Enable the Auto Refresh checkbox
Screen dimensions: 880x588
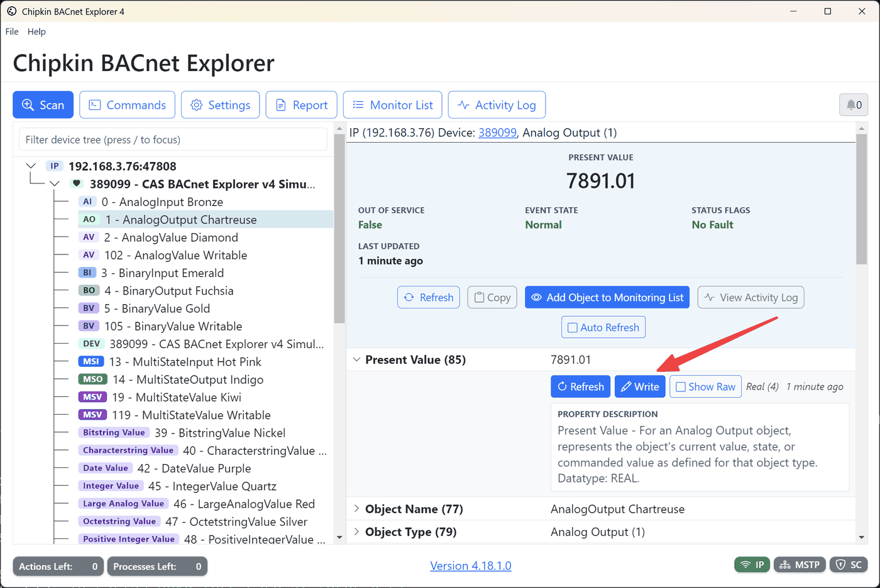(573, 327)
